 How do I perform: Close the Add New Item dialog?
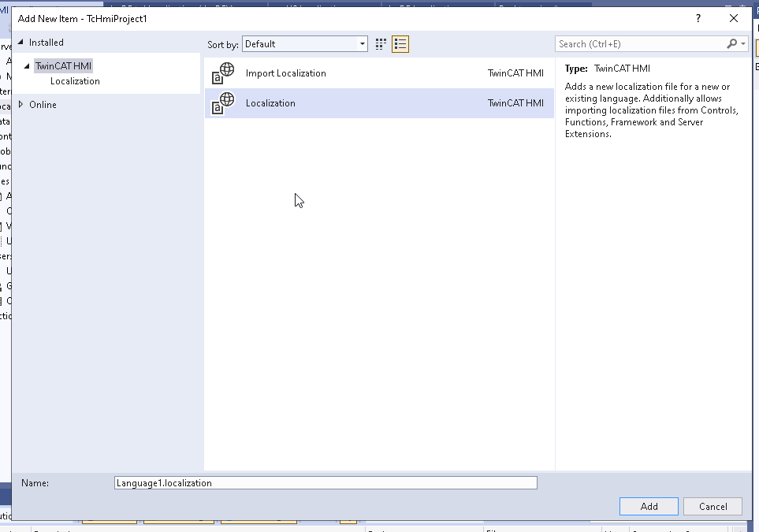click(734, 18)
